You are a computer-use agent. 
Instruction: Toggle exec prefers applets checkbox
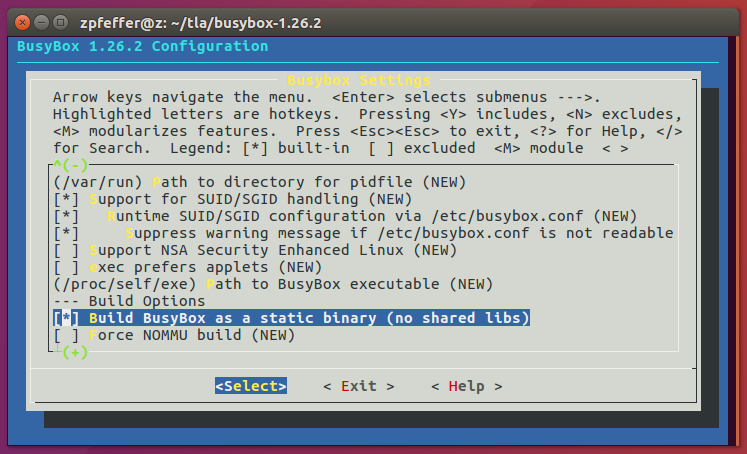point(66,267)
